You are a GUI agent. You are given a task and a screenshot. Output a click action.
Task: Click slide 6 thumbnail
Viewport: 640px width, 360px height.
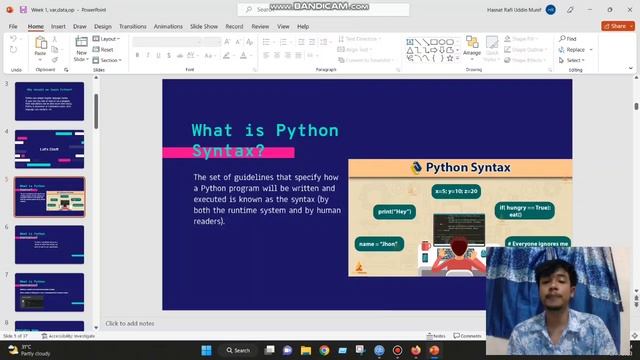click(x=49, y=244)
